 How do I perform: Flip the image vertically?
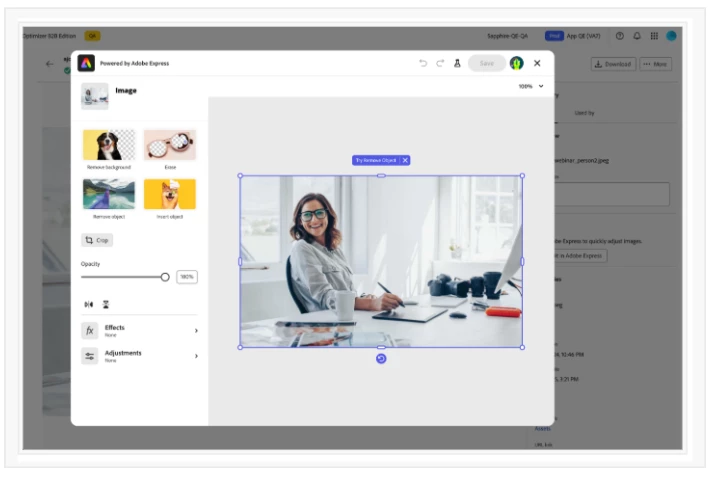(x=106, y=305)
